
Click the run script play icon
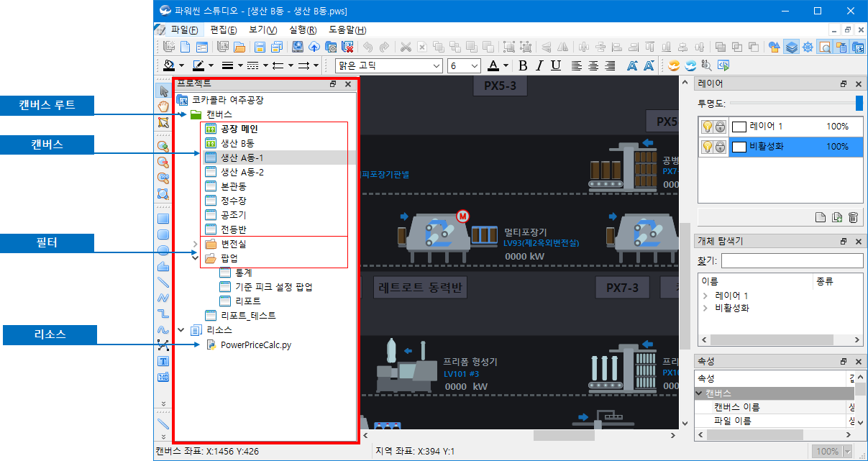pyautogui.click(x=723, y=65)
